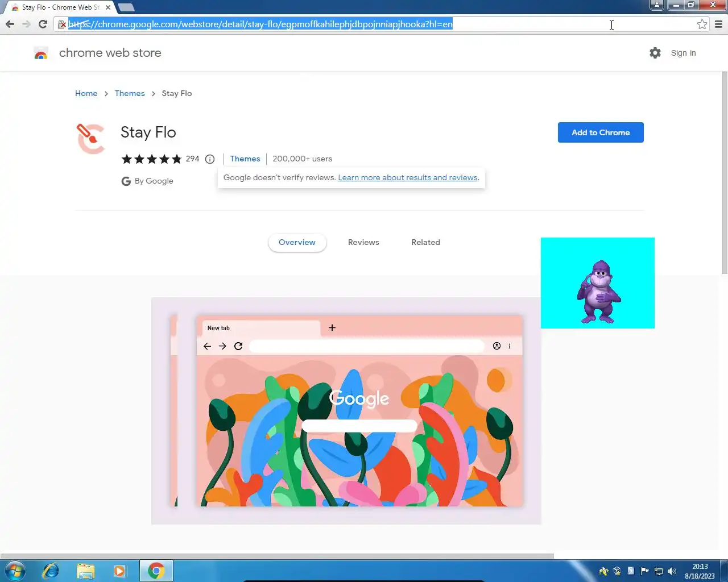Click the volume speaker tray icon
Screen dimensions: 728x582
672,571
